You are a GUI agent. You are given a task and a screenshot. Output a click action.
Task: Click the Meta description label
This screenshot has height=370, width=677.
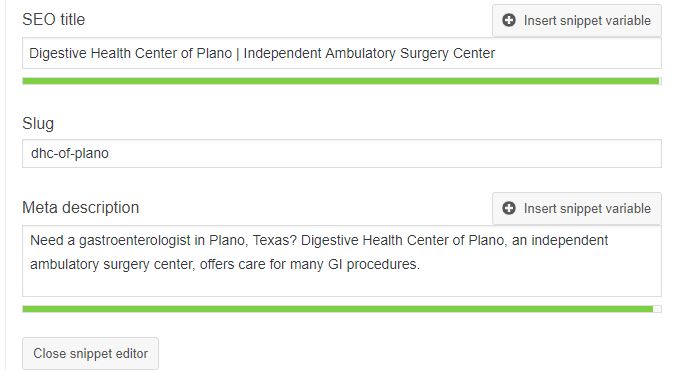81,208
